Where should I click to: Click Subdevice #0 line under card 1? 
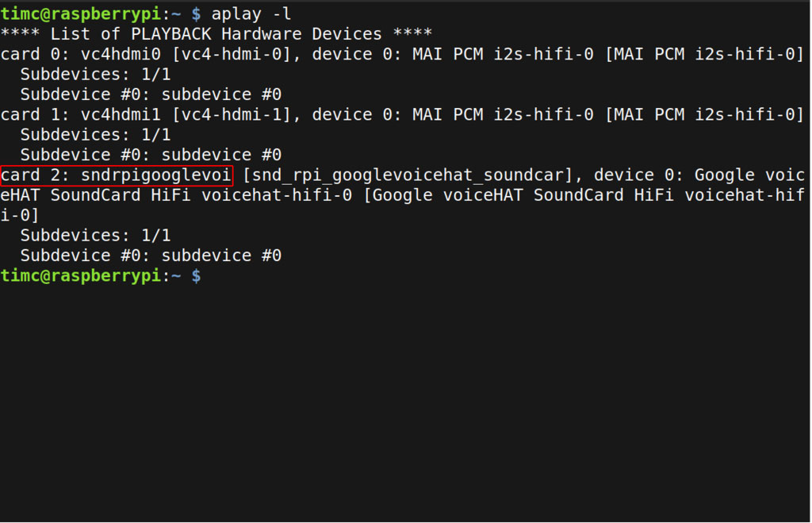(151, 155)
